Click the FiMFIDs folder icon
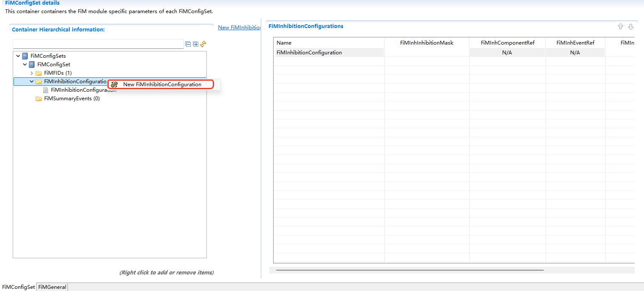The image size is (644, 291). click(38, 73)
